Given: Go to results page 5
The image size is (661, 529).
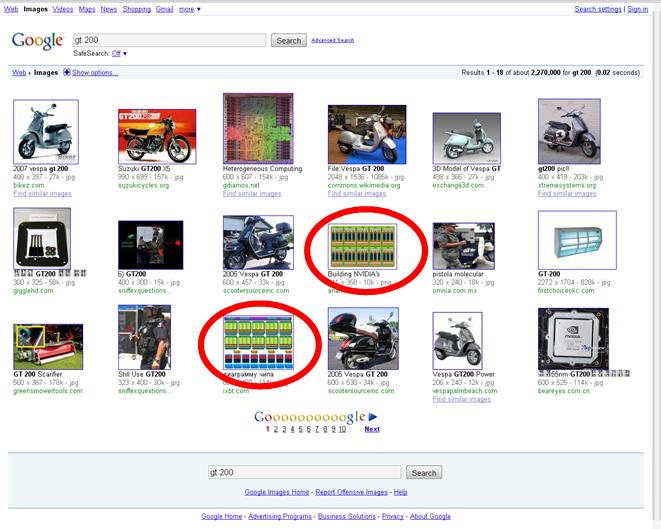Looking at the screenshot, I should pos(301,429).
